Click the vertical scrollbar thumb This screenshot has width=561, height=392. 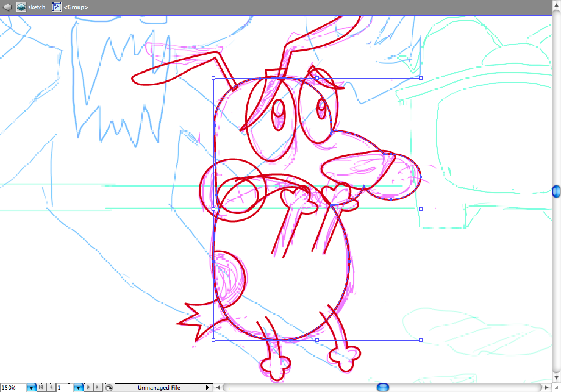[556, 191]
